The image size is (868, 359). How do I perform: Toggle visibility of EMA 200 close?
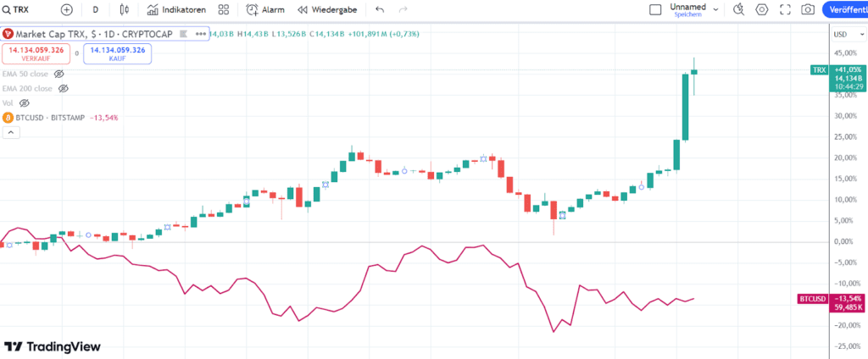63,89
